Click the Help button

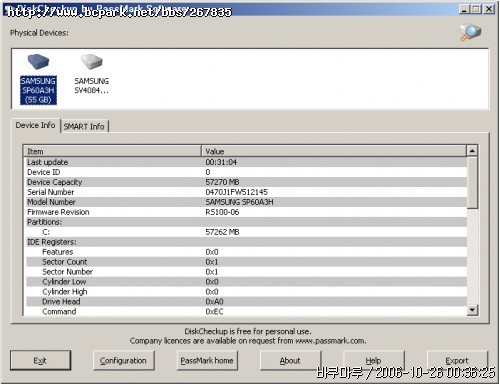coord(373,360)
